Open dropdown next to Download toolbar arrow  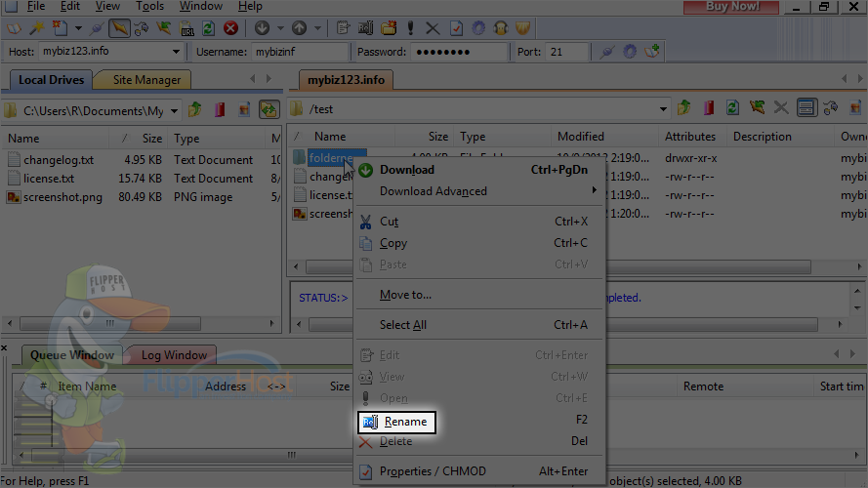point(280,27)
